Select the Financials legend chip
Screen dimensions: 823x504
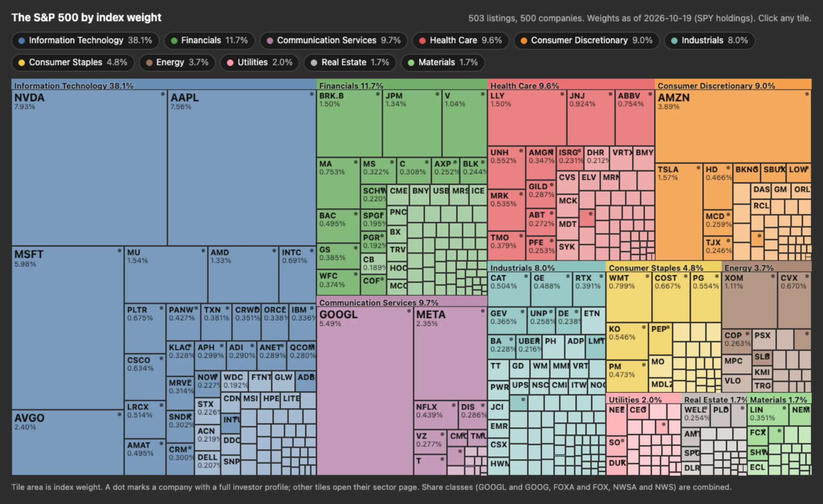pos(209,40)
